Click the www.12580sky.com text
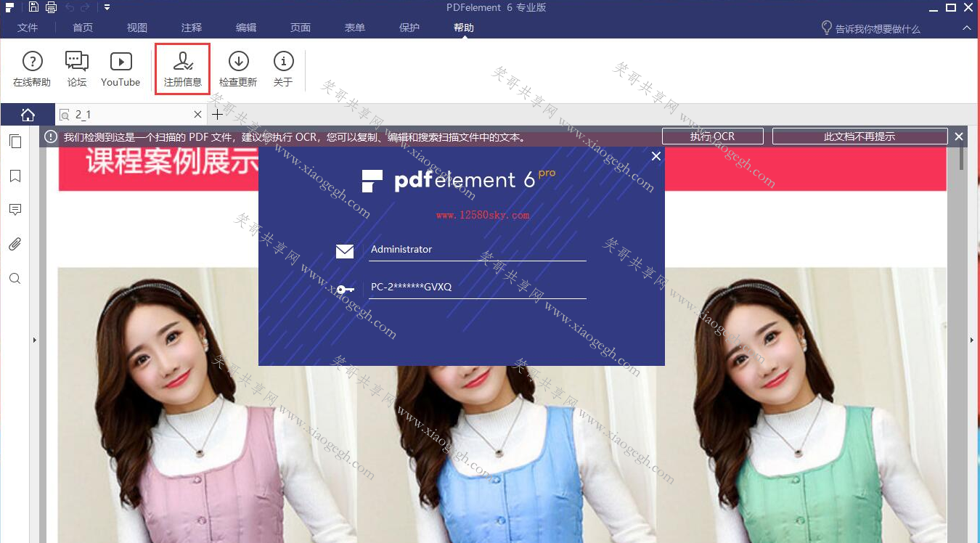This screenshot has width=980, height=543. pyautogui.click(x=483, y=215)
